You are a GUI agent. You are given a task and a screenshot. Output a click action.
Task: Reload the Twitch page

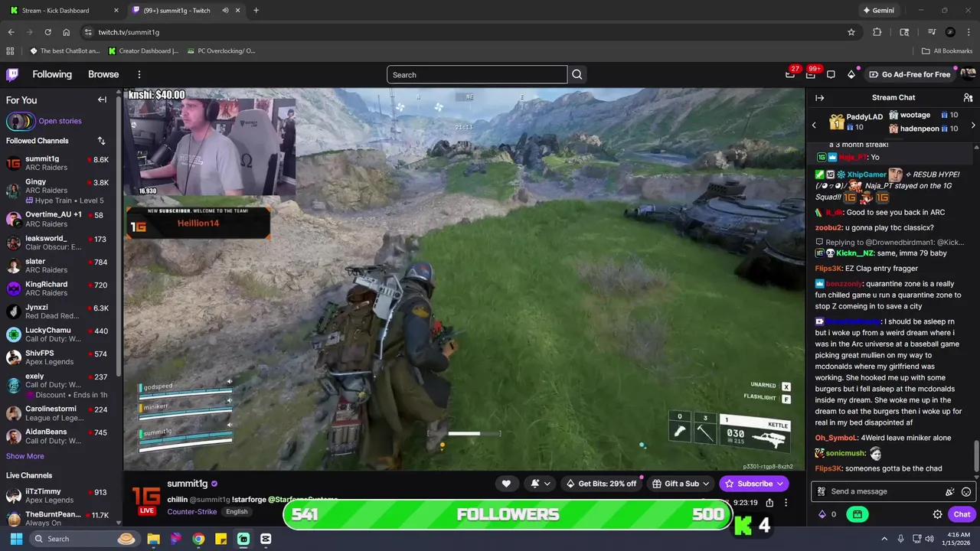coord(47,32)
